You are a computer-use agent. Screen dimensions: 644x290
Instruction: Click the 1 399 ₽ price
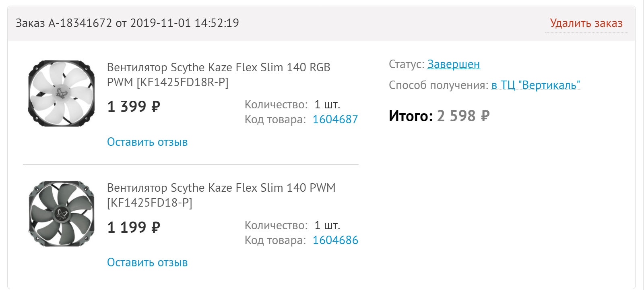(x=134, y=107)
